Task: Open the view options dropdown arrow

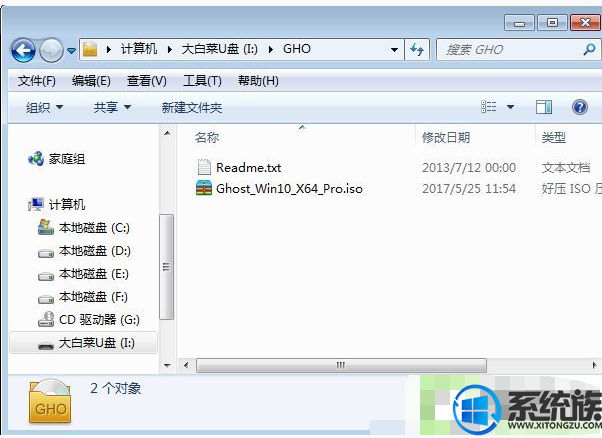Action: 510,107
